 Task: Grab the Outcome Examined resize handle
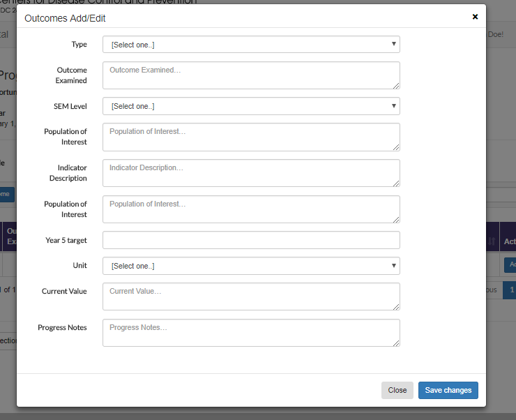point(396,85)
